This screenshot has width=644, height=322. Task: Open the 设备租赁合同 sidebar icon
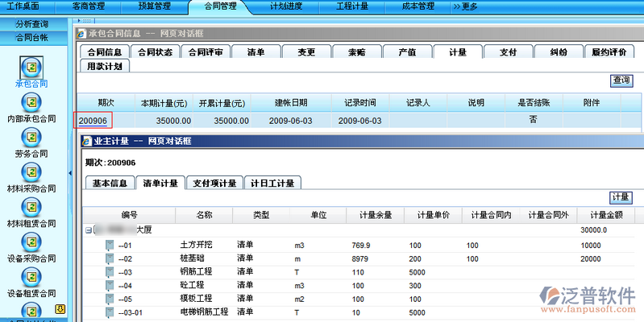tap(31, 276)
